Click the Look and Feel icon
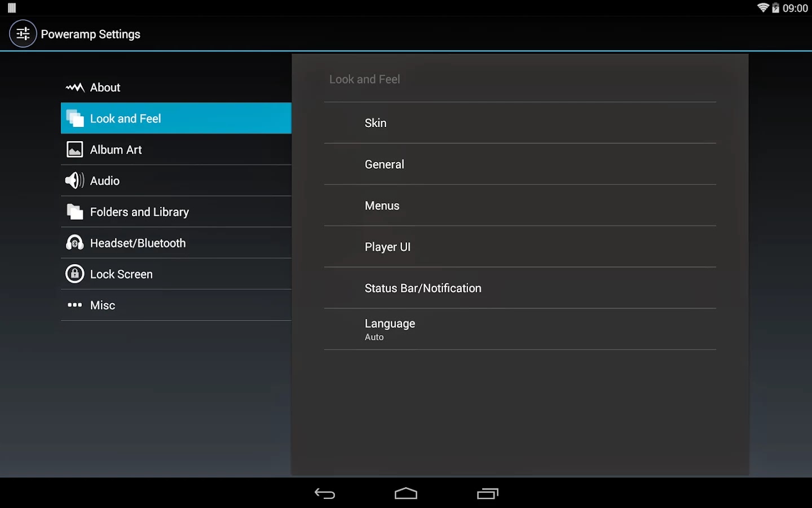The width and height of the screenshot is (812, 508). click(x=75, y=119)
